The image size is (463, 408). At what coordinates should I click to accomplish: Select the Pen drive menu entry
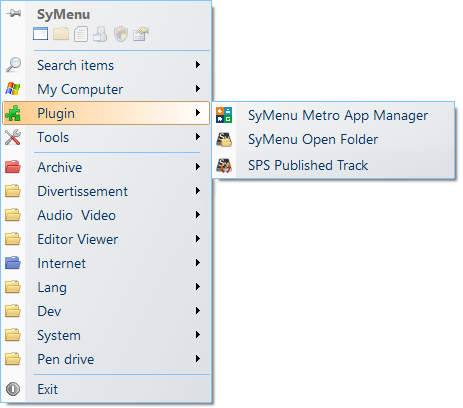pyautogui.click(x=106, y=359)
